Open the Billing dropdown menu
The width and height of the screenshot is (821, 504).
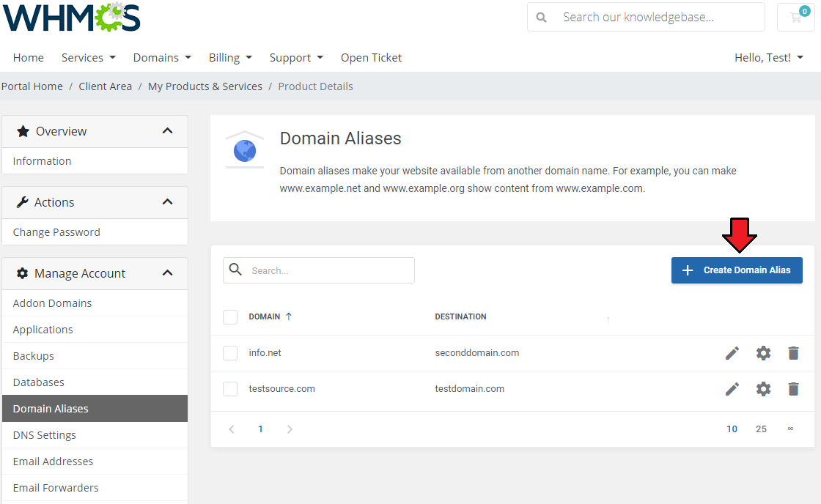click(230, 58)
